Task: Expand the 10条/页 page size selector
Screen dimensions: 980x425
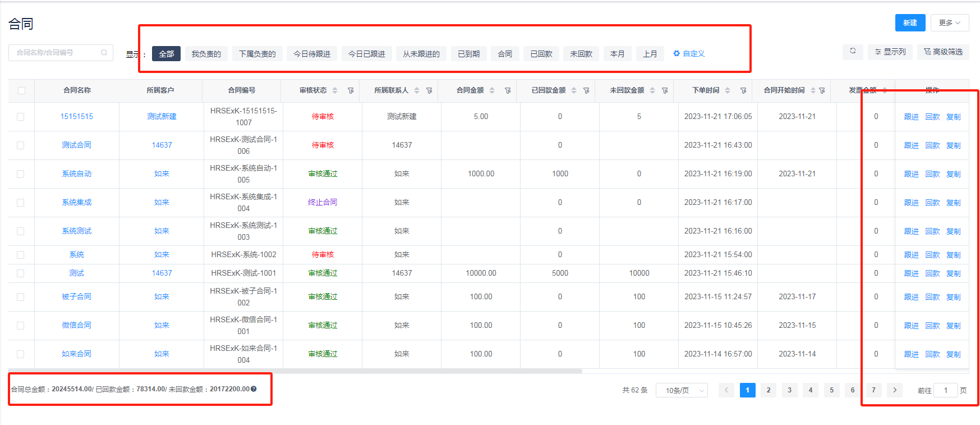Action: pyautogui.click(x=682, y=390)
